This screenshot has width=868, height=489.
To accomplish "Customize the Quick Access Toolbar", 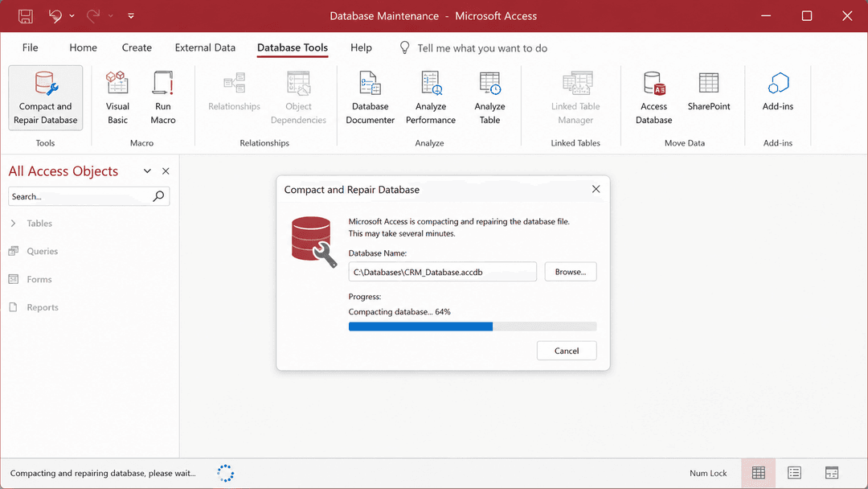I will (x=131, y=16).
